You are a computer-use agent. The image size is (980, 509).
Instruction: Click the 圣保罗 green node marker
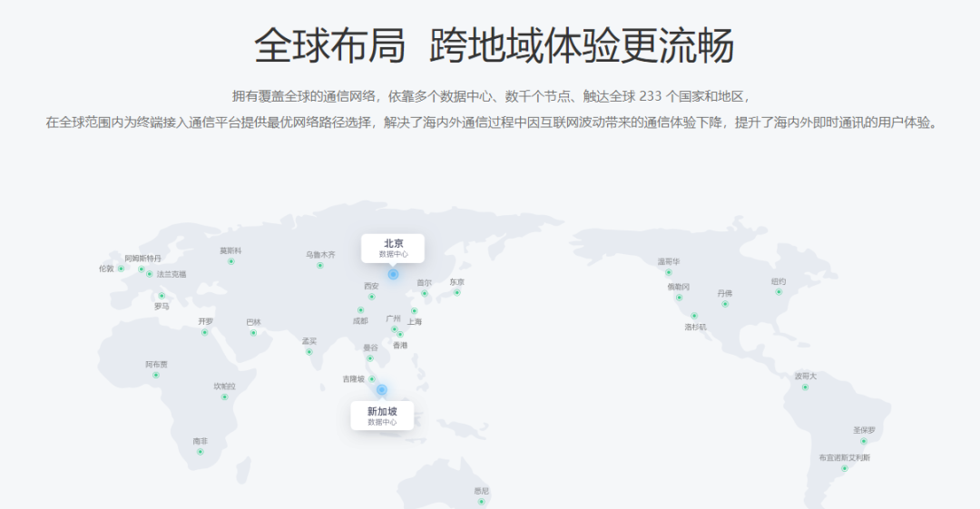pos(865,442)
